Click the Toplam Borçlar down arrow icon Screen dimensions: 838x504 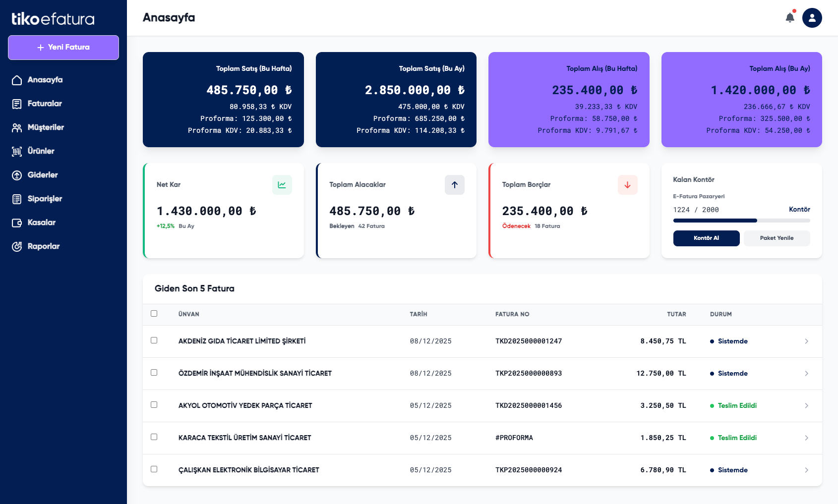pyautogui.click(x=627, y=185)
